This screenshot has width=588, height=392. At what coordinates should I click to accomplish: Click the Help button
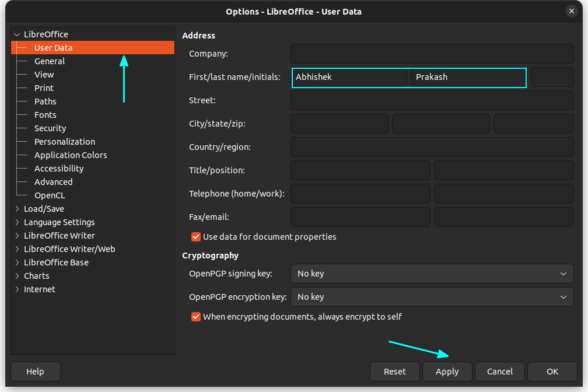[35, 372]
